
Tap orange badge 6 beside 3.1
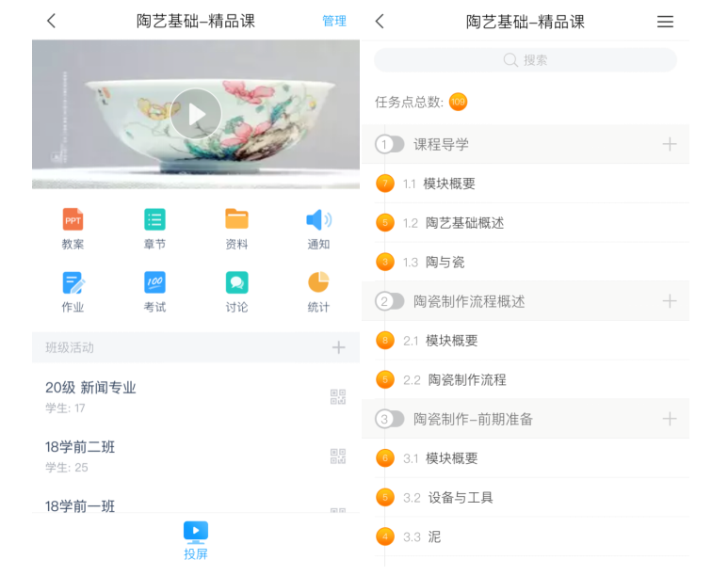(385, 458)
